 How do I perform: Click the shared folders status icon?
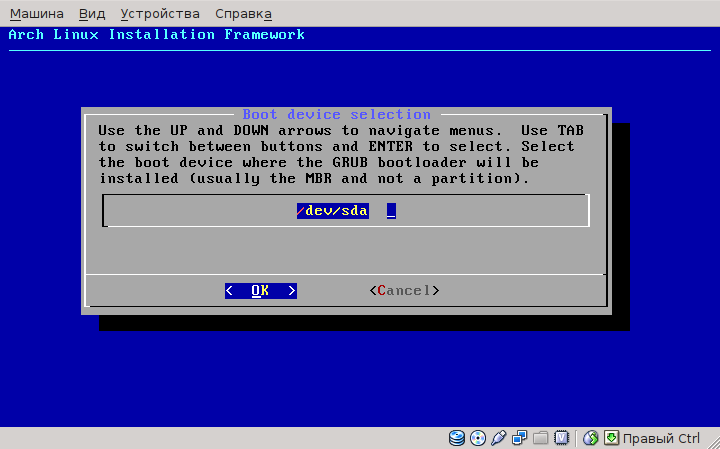pos(540,438)
